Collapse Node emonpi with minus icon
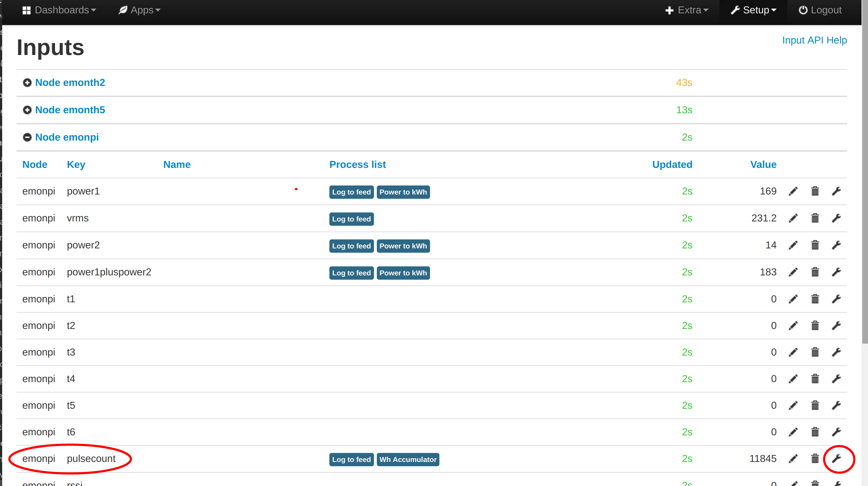868x486 pixels. point(27,137)
